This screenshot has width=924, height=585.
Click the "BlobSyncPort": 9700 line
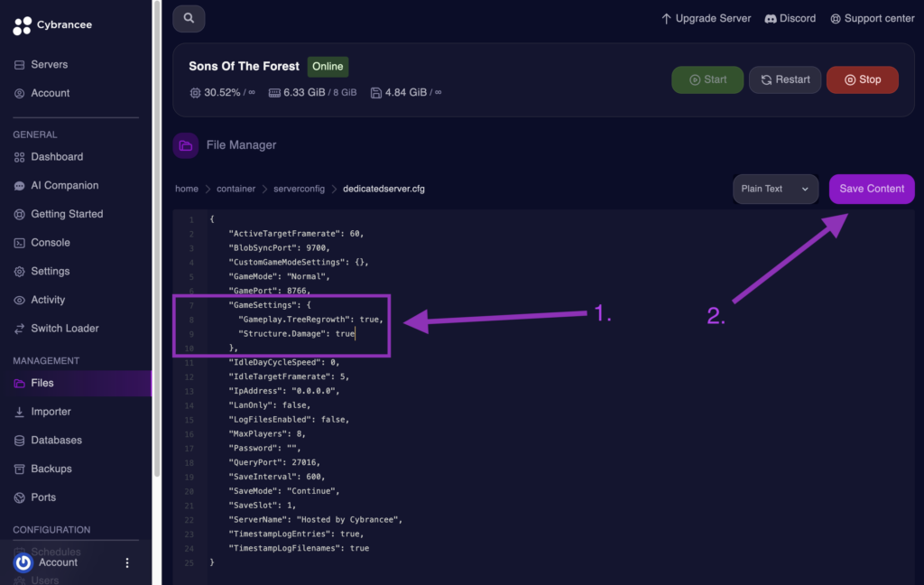tap(279, 247)
